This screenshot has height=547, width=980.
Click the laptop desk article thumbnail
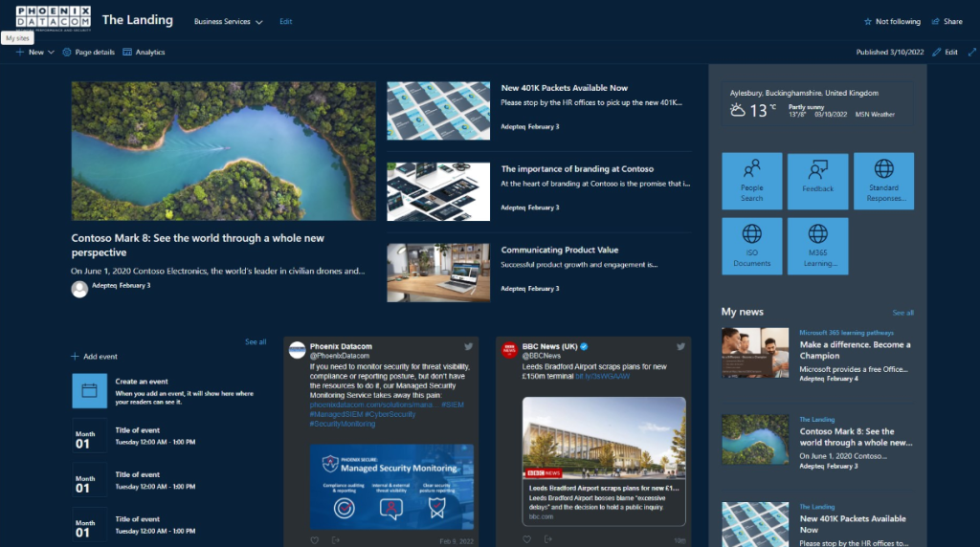(438, 273)
